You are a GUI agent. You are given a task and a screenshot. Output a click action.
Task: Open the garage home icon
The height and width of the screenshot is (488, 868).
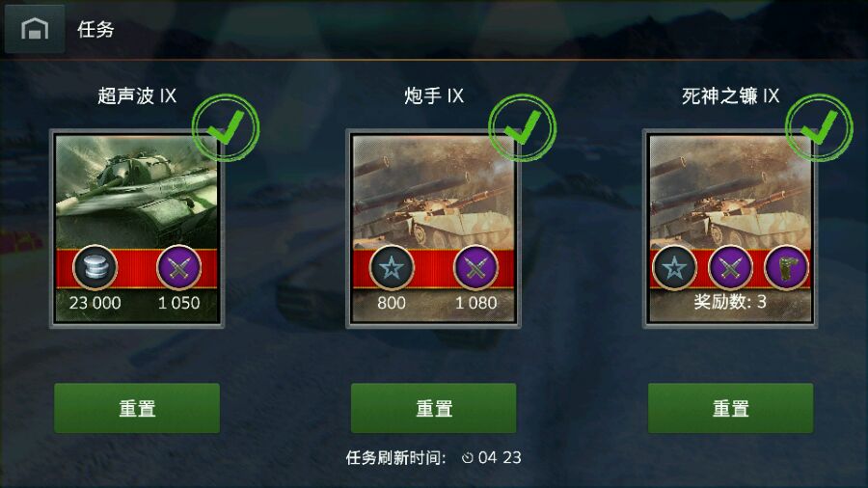click(x=35, y=29)
